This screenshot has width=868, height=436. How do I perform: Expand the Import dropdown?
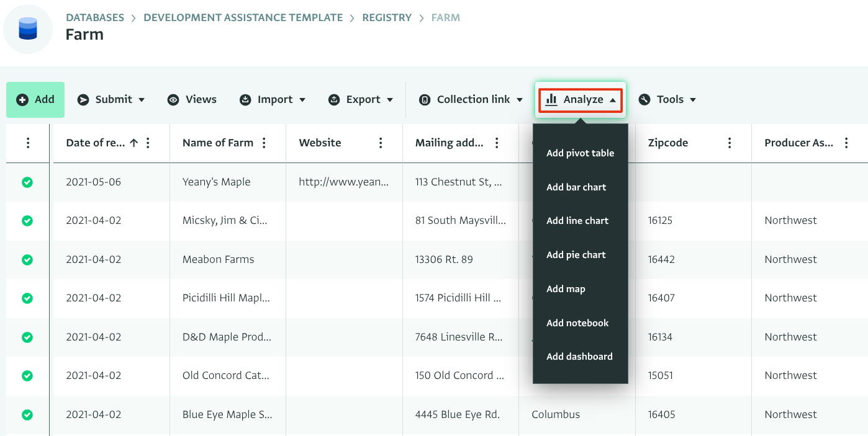click(x=273, y=99)
